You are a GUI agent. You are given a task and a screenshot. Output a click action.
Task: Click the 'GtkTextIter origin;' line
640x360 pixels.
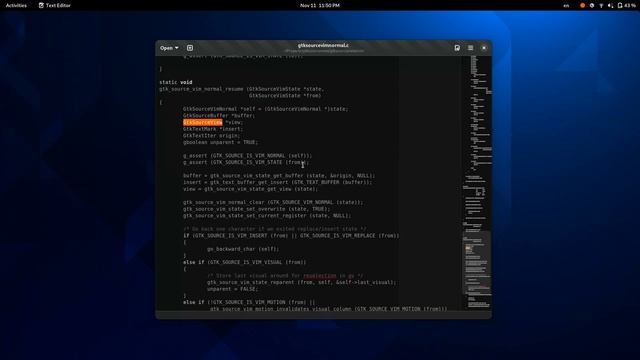click(211, 136)
